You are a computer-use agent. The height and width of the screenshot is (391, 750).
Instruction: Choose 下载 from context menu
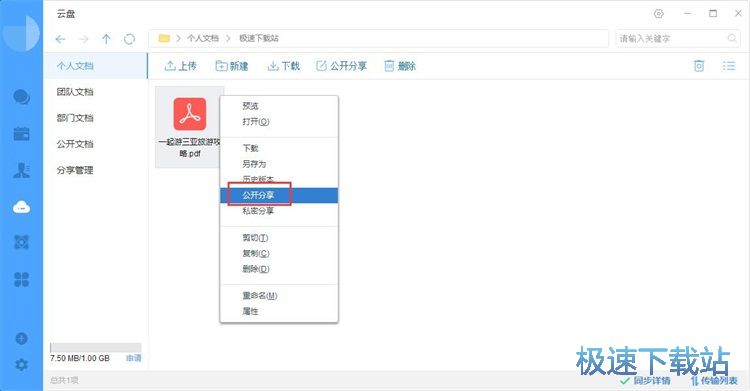click(279, 148)
